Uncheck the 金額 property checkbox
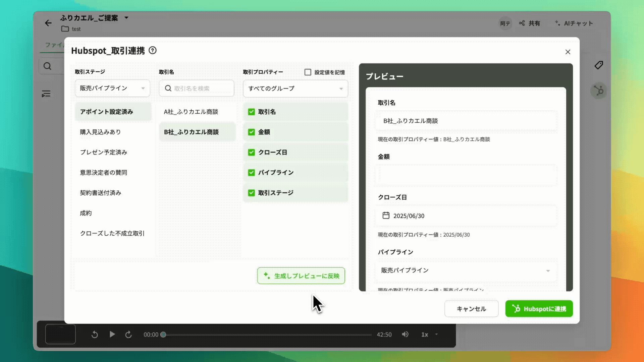The height and width of the screenshot is (362, 644). pyautogui.click(x=252, y=132)
